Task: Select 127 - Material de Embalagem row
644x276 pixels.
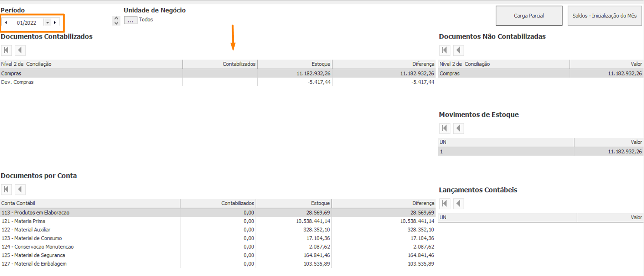Action: click(x=218, y=263)
